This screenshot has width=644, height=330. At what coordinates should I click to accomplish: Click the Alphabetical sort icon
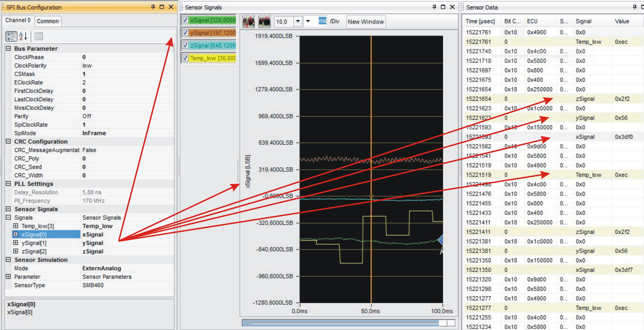[23, 36]
